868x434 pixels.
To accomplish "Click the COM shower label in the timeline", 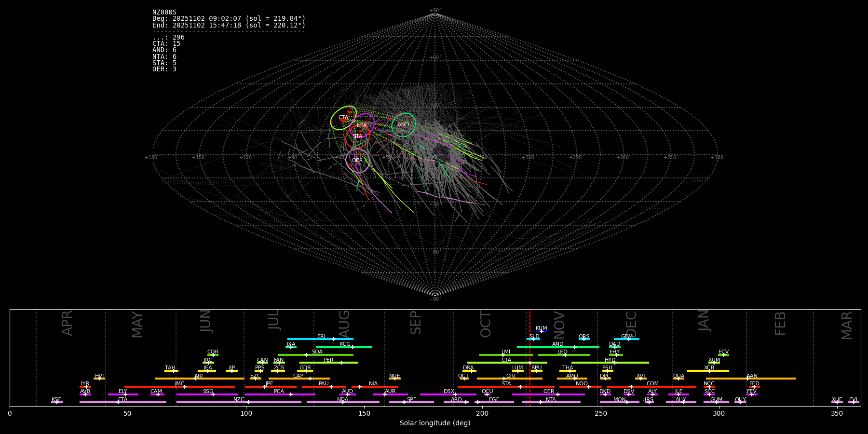I will pyautogui.click(x=652, y=384).
